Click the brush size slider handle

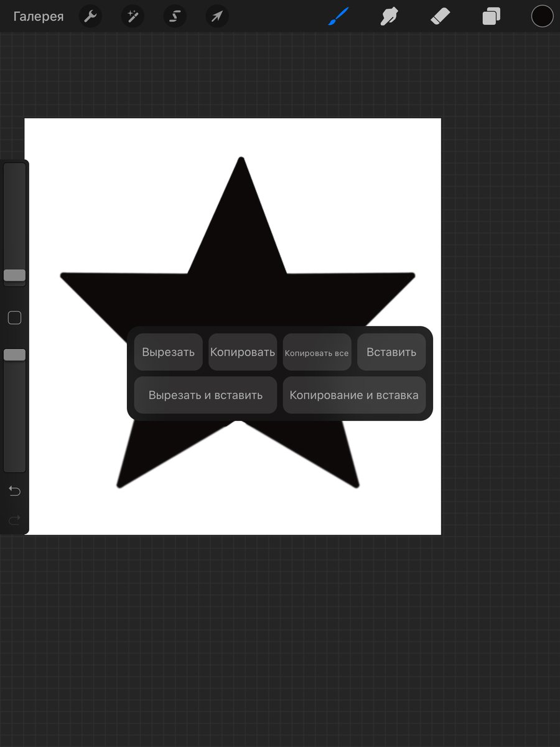[15, 275]
